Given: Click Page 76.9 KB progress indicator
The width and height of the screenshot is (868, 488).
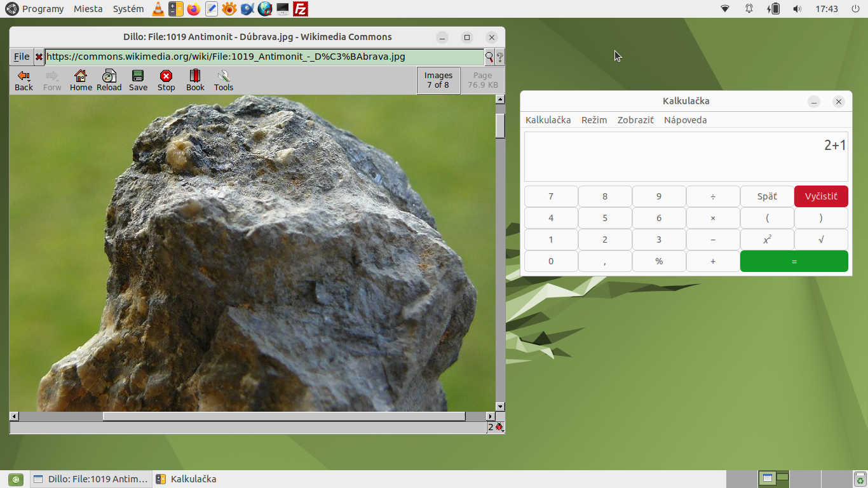Looking at the screenshot, I should click(482, 80).
